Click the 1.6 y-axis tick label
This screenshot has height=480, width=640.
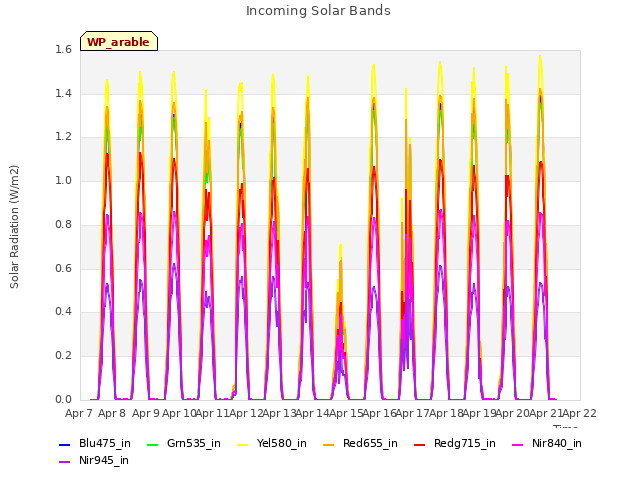coord(64,50)
